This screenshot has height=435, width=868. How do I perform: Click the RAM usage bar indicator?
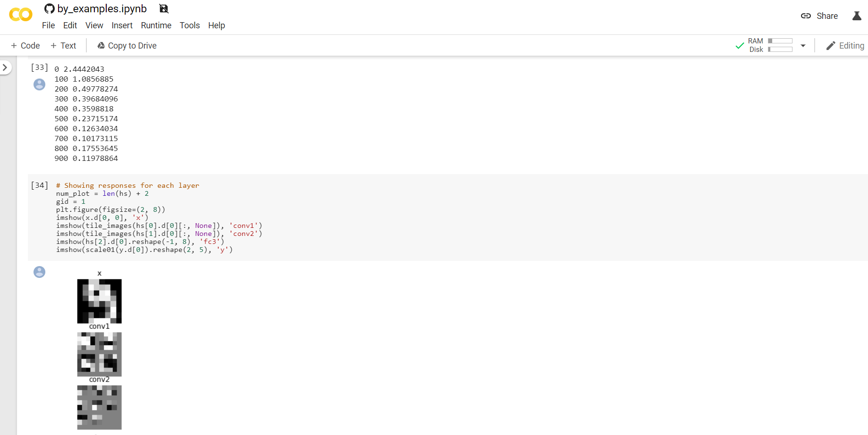click(780, 41)
